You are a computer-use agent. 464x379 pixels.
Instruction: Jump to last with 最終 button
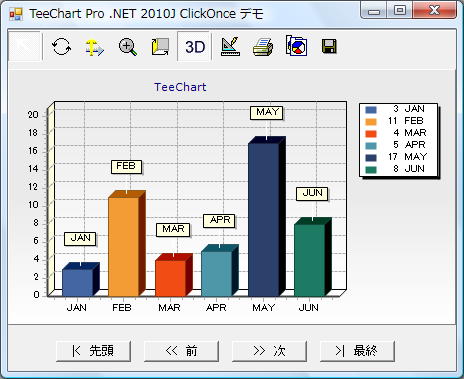[357, 351]
